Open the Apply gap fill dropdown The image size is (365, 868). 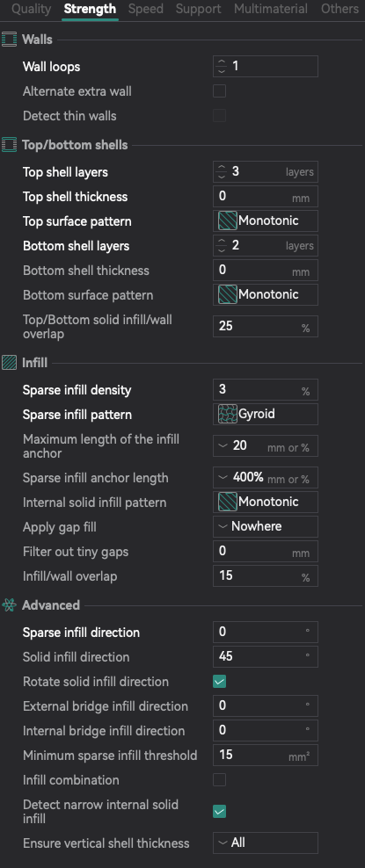[x=266, y=526]
